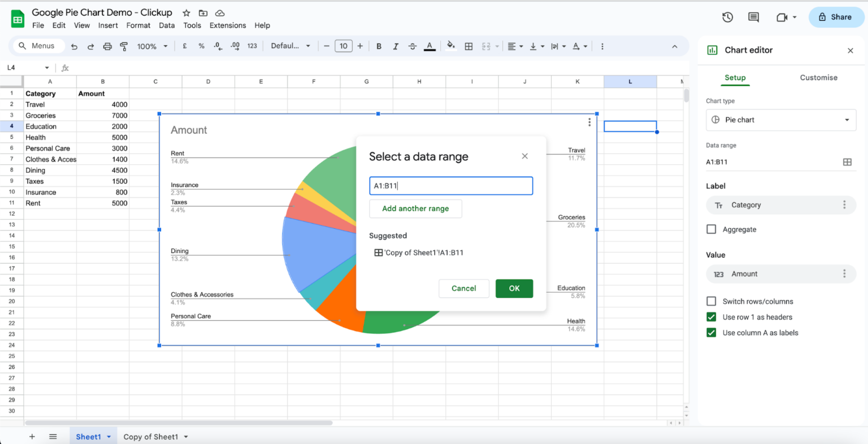The width and height of the screenshot is (868, 444).
Task: Switch to the Customise tab
Action: pyautogui.click(x=818, y=77)
